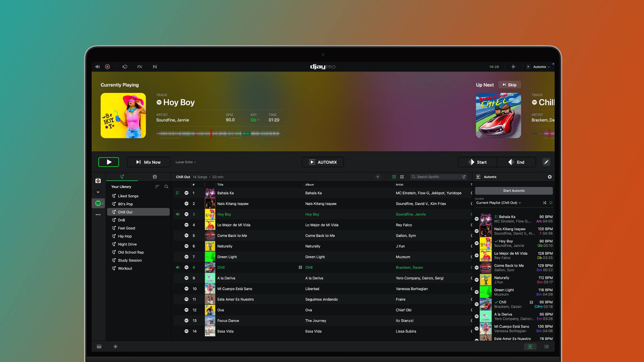
Task: Click the brightness icon at bottom left
Action: tap(115, 347)
